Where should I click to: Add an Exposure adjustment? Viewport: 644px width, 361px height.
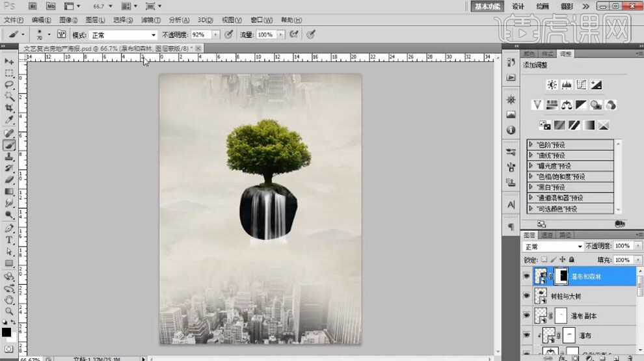[596, 85]
